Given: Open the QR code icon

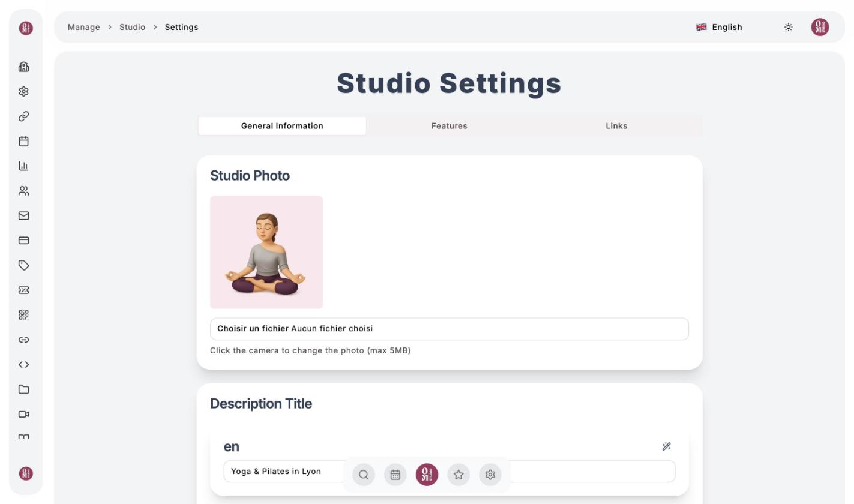Looking at the screenshot, I should pyautogui.click(x=24, y=315).
